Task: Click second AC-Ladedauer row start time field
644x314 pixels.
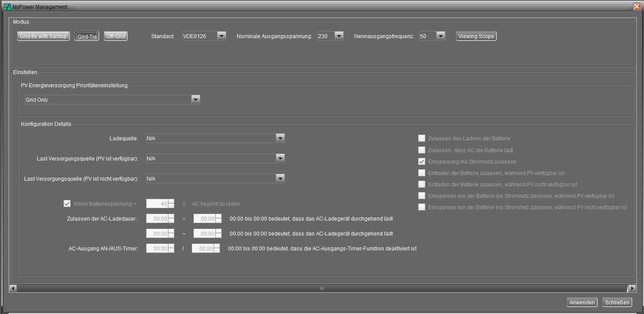Action: pyautogui.click(x=157, y=233)
